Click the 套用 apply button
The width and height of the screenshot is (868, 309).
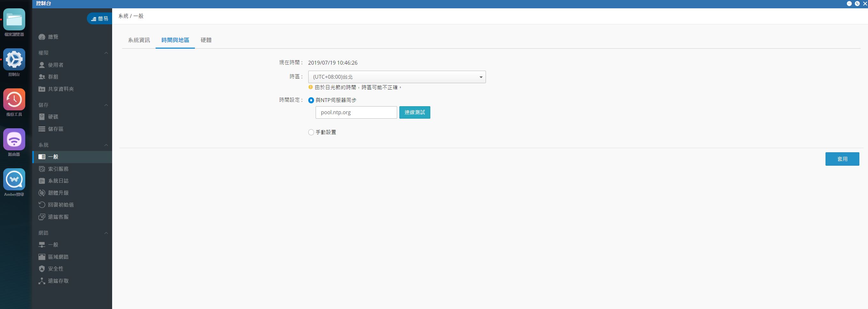842,159
